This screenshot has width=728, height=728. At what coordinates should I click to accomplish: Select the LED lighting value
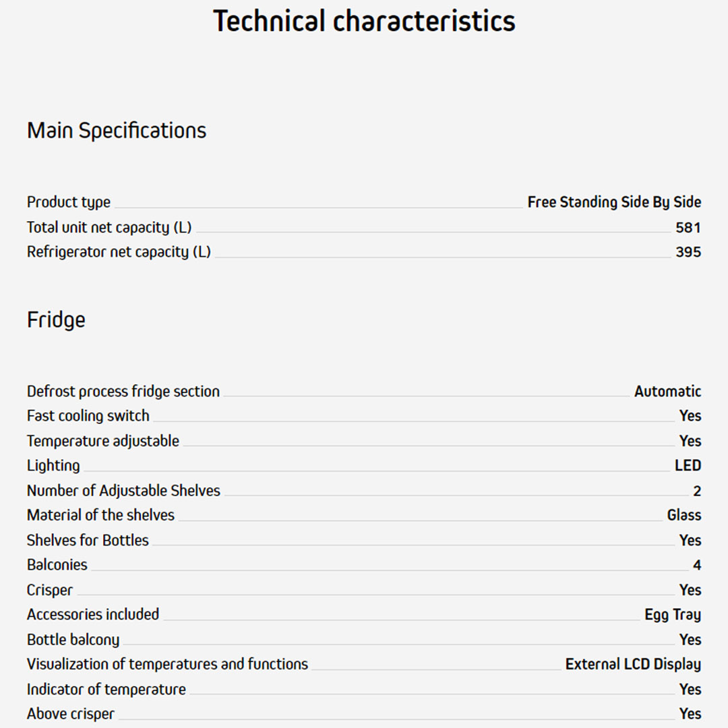tap(688, 466)
